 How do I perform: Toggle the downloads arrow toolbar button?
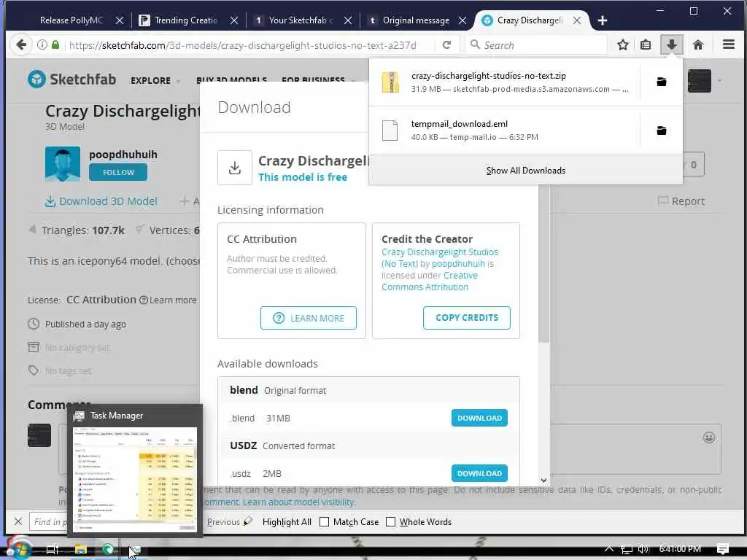pyautogui.click(x=671, y=44)
